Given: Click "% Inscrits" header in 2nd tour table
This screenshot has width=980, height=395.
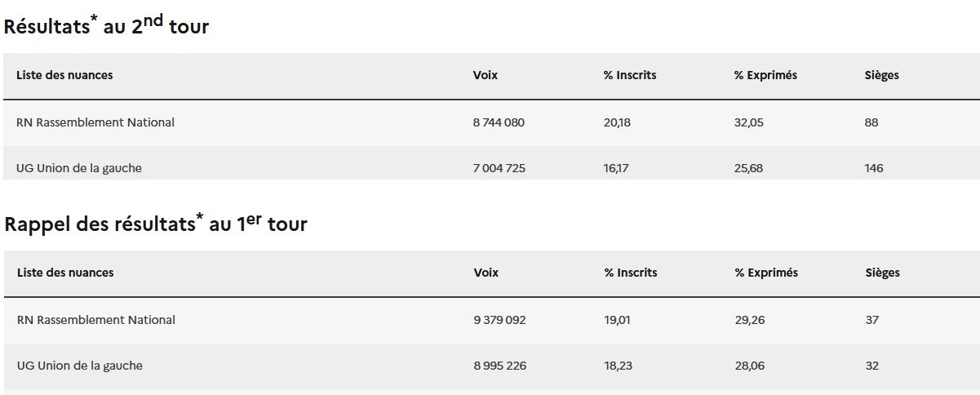Looking at the screenshot, I should pos(630,75).
